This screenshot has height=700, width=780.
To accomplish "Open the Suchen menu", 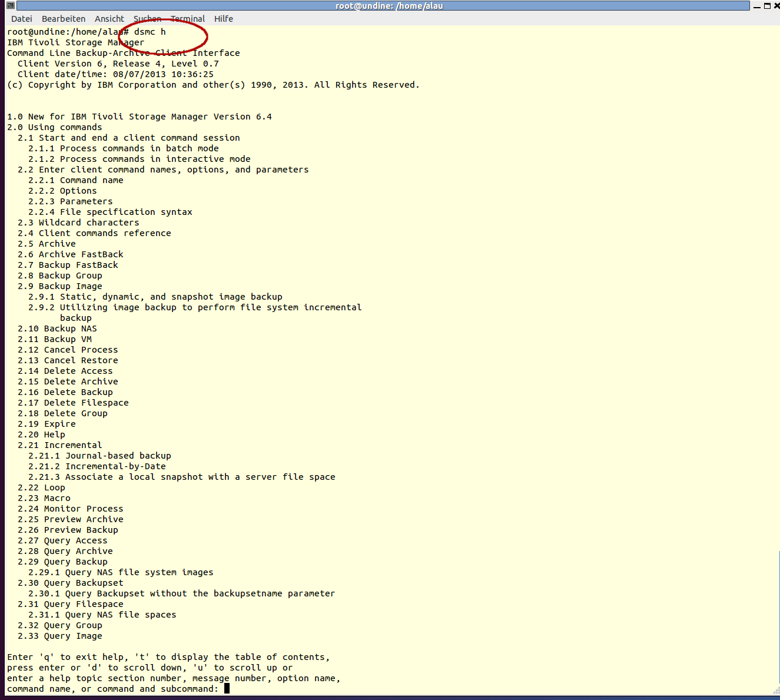I will (147, 19).
